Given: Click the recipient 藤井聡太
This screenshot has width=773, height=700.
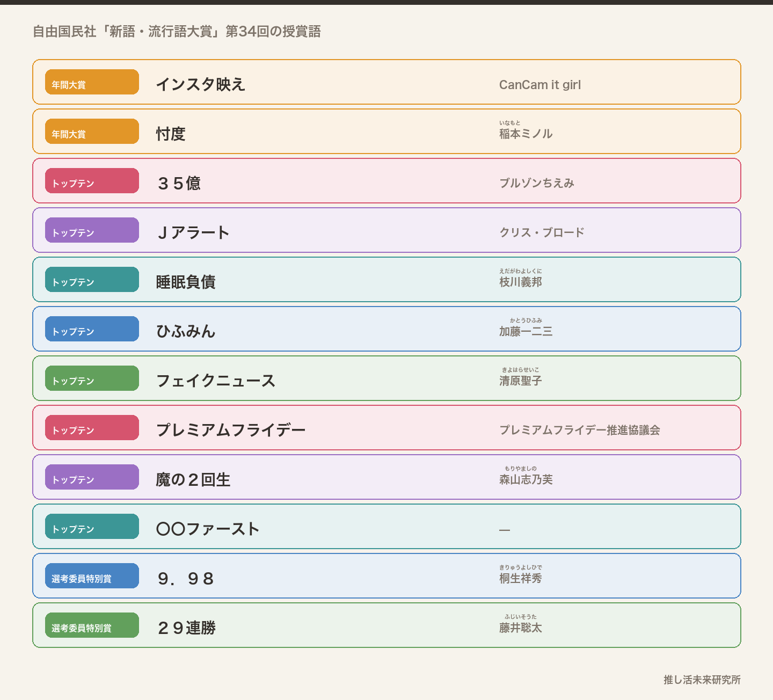Looking at the screenshot, I should [521, 628].
